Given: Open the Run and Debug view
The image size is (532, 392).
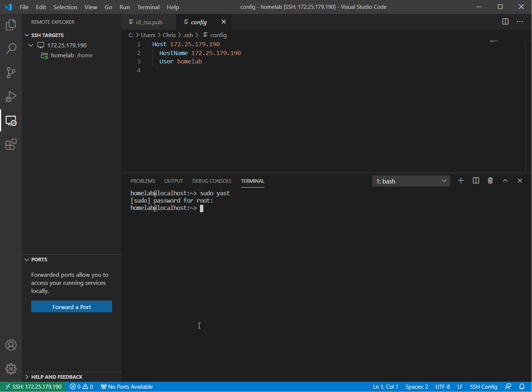Looking at the screenshot, I should click(x=11, y=97).
